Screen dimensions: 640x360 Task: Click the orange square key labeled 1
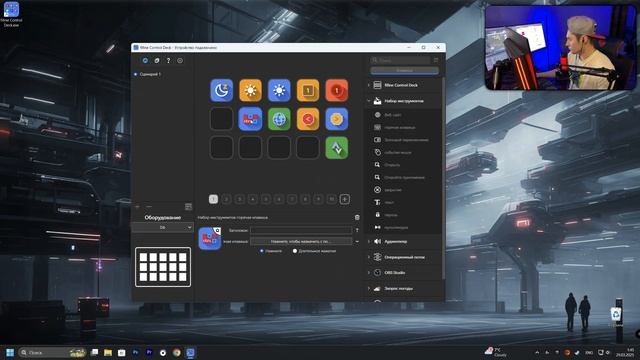308,90
